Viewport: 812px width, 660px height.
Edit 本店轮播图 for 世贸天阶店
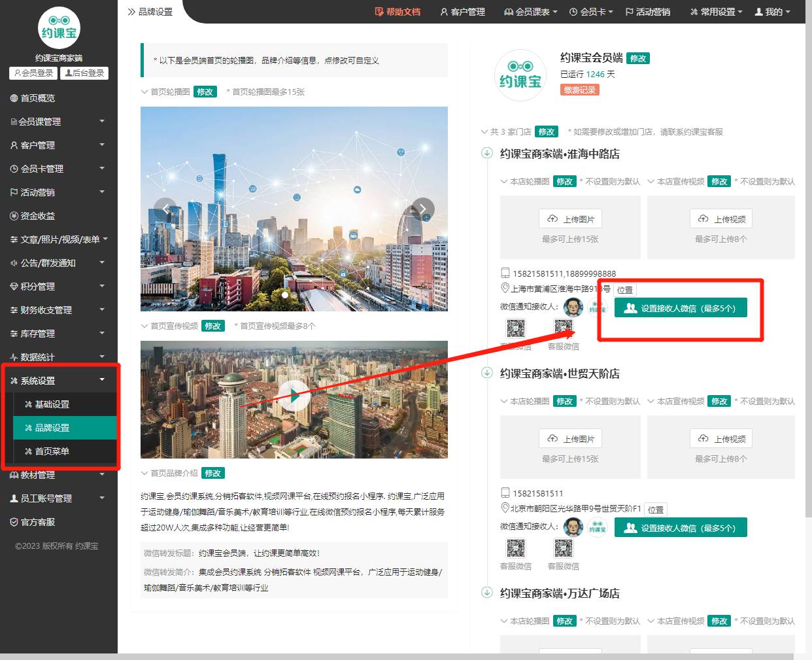[x=565, y=402]
